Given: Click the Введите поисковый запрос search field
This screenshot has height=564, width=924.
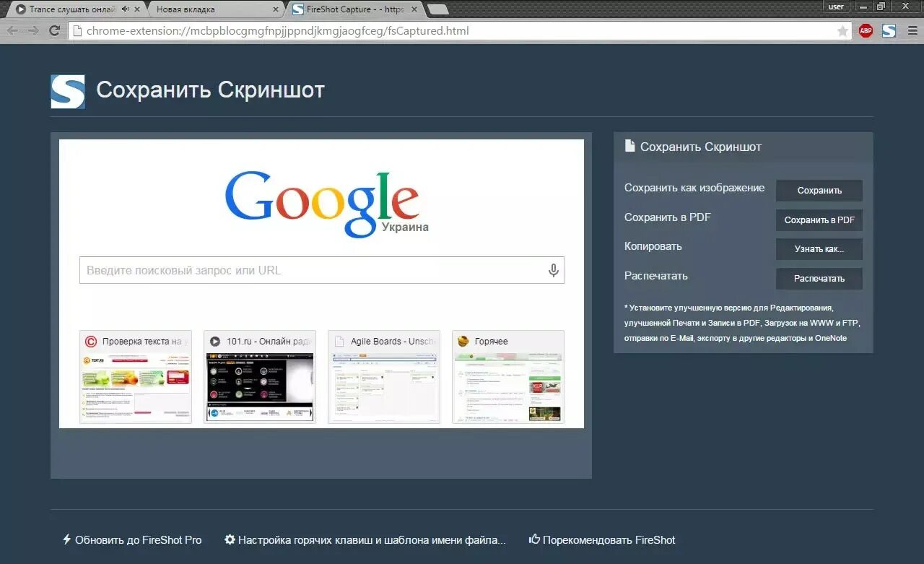Looking at the screenshot, I should (x=321, y=270).
